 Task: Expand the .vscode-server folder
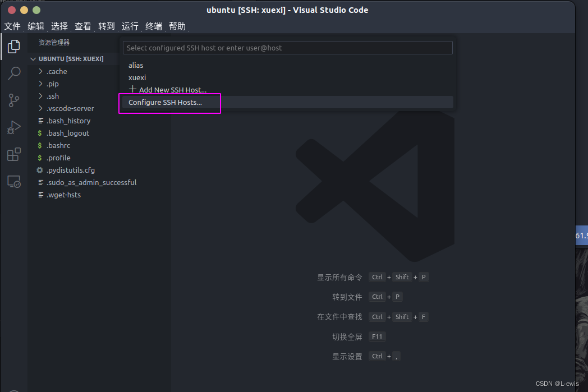click(40, 108)
